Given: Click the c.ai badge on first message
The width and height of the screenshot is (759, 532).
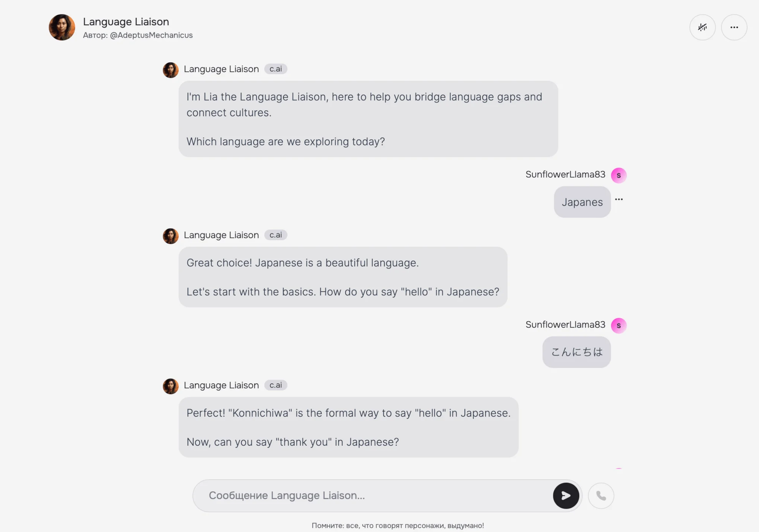Looking at the screenshot, I should click(x=275, y=69).
